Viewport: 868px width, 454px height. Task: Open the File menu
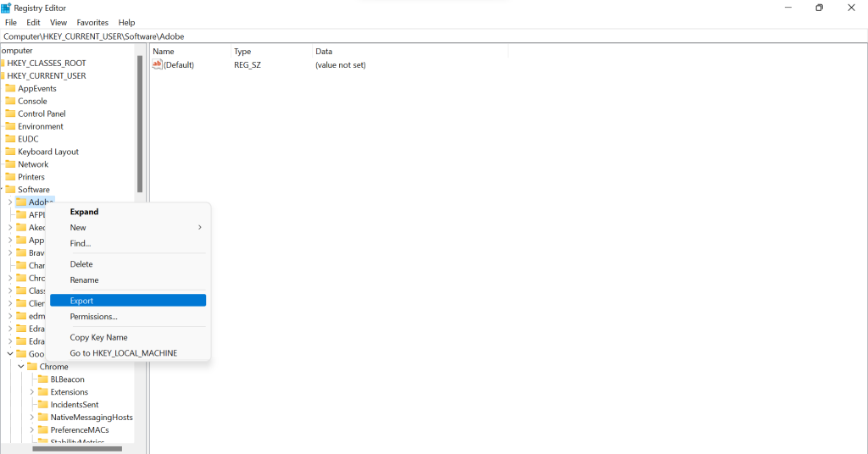click(x=11, y=23)
